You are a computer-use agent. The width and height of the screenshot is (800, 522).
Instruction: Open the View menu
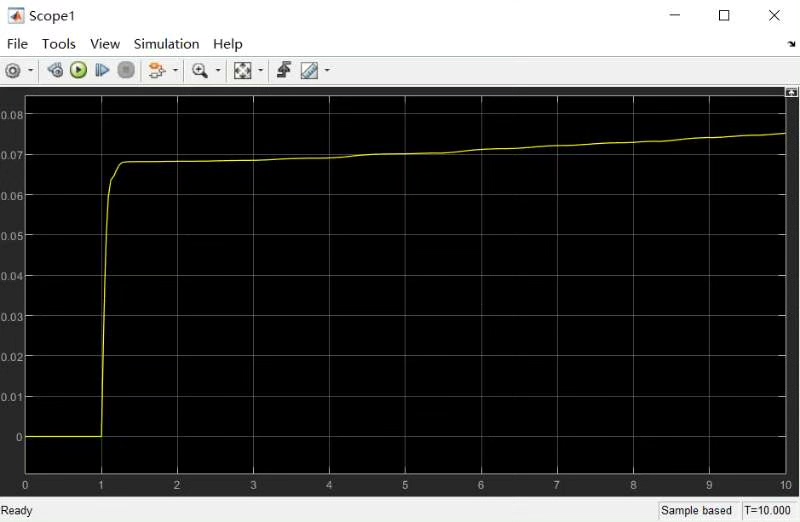point(105,44)
